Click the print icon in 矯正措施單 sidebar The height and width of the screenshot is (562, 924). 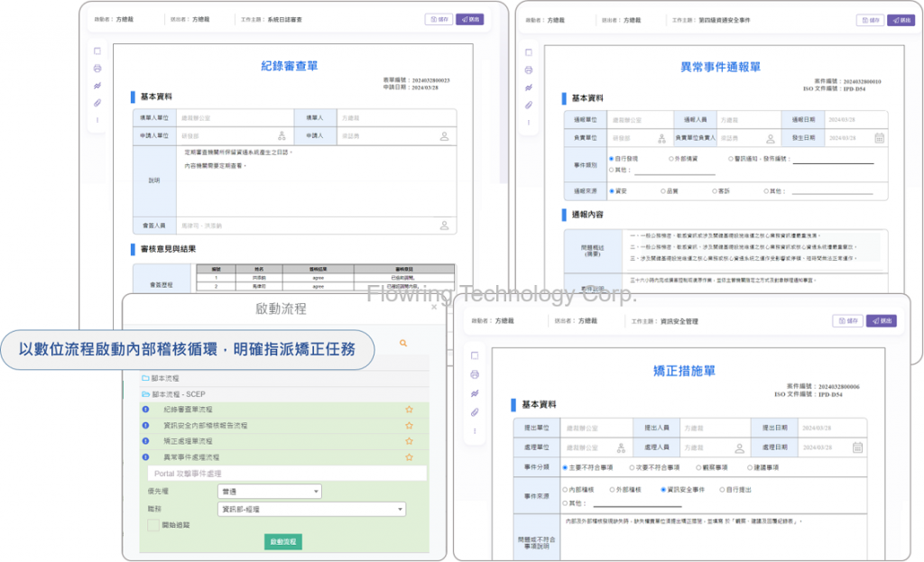[475, 374]
